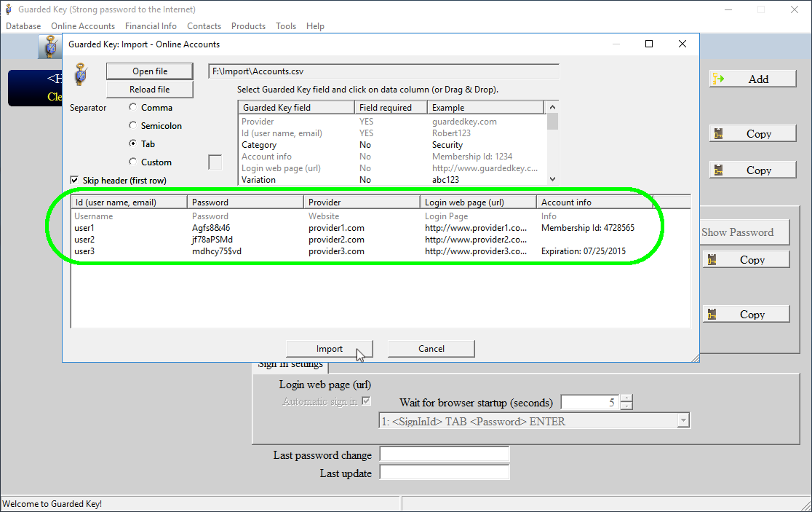Select the Id (user name, email) field row

[392, 133]
